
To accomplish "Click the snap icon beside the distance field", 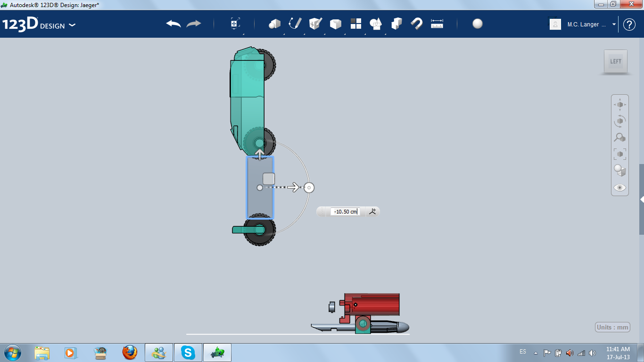I will [372, 212].
